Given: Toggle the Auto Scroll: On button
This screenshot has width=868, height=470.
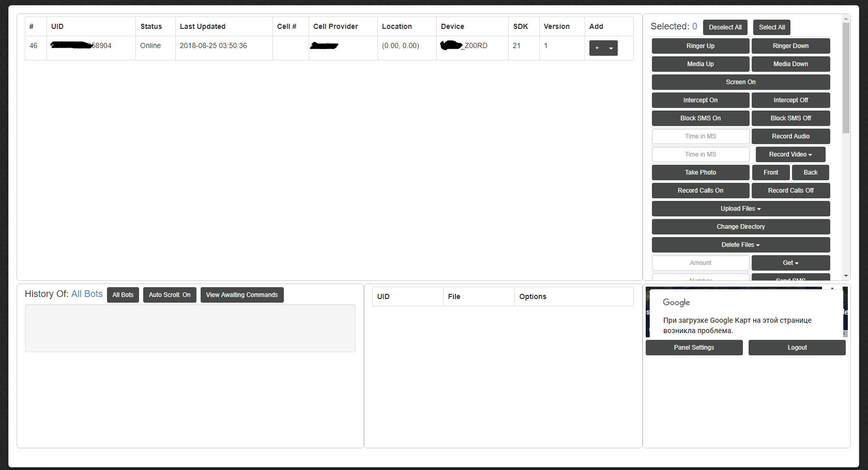Looking at the screenshot, I should pyautogui.click(x=170, y=295).
